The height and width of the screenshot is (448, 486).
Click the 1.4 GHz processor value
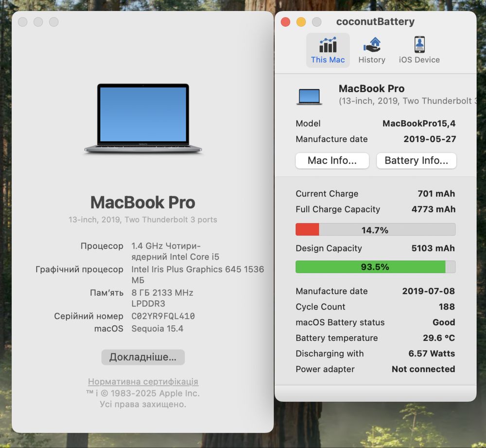tap(175, 251)
